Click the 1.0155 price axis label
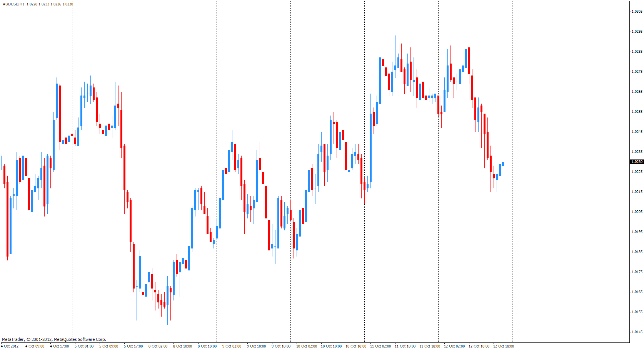644x349 pixels. pos(637,312)
